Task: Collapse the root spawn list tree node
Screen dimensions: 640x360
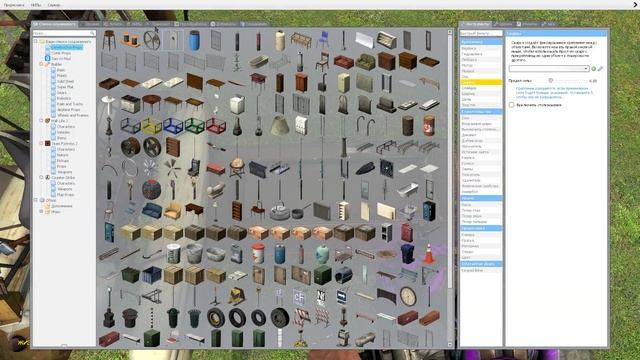Action: [36, 41]
